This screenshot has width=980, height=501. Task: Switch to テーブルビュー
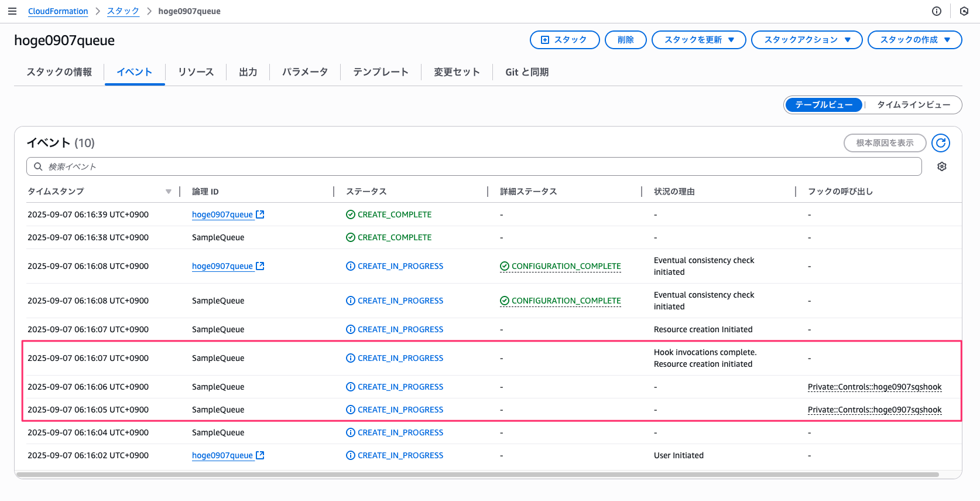click(824, 105)
